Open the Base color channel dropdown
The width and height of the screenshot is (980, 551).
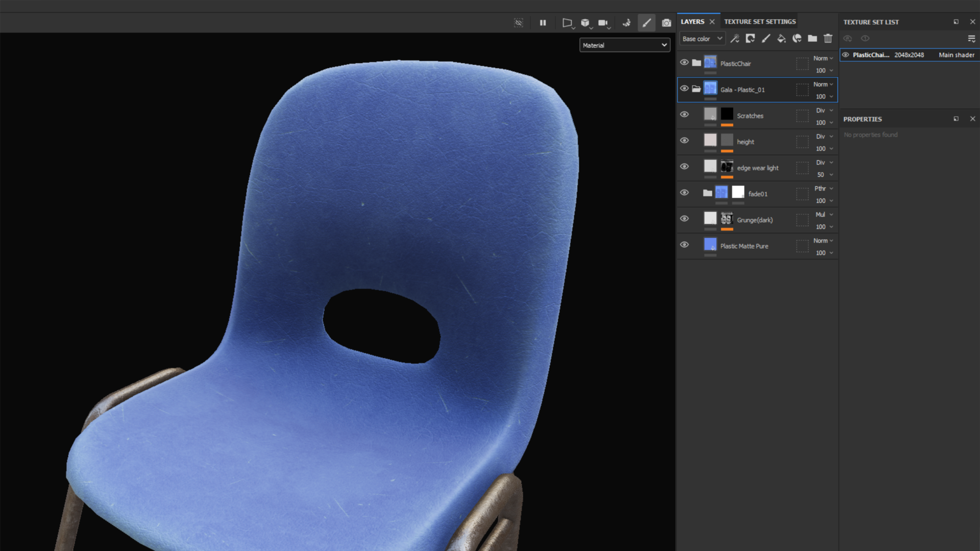tap(702, 38)
